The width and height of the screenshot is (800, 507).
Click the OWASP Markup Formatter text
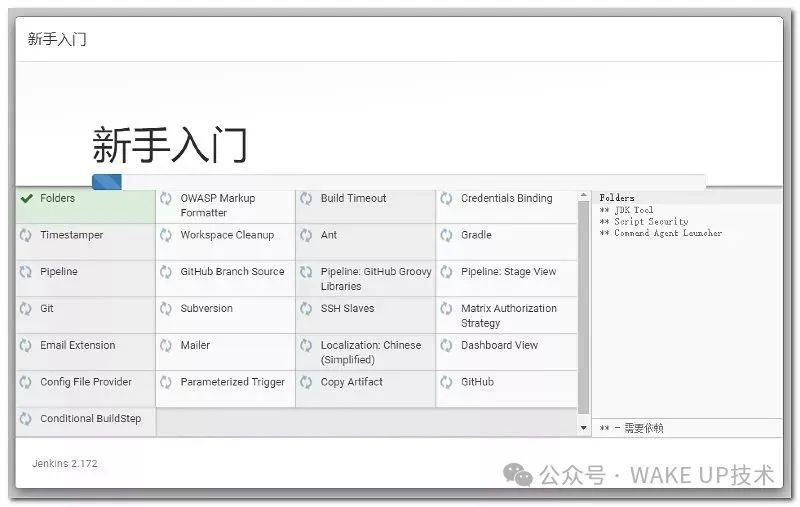point(218,206)
